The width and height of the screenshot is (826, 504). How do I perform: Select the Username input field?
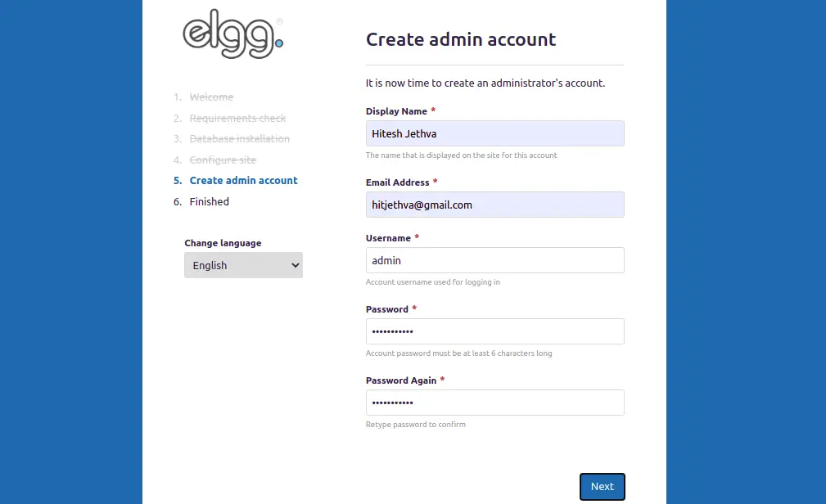pos(494,260)
